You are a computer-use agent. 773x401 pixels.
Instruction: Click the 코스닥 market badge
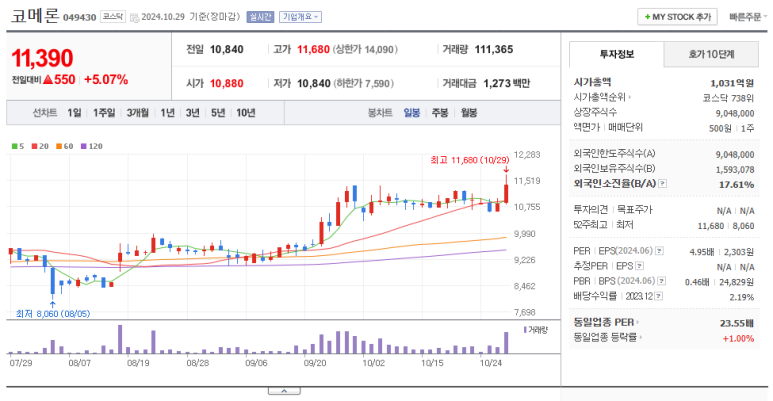(x=113, y=17)
